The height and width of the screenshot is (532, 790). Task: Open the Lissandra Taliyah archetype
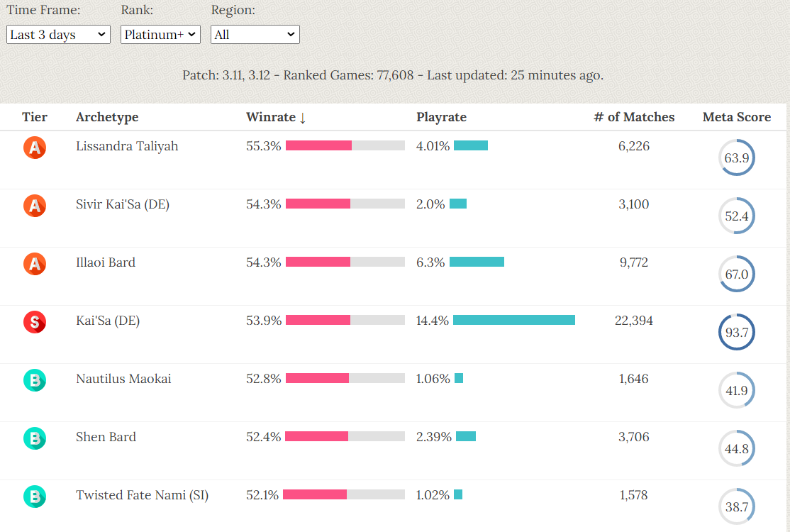pos(127,146)
